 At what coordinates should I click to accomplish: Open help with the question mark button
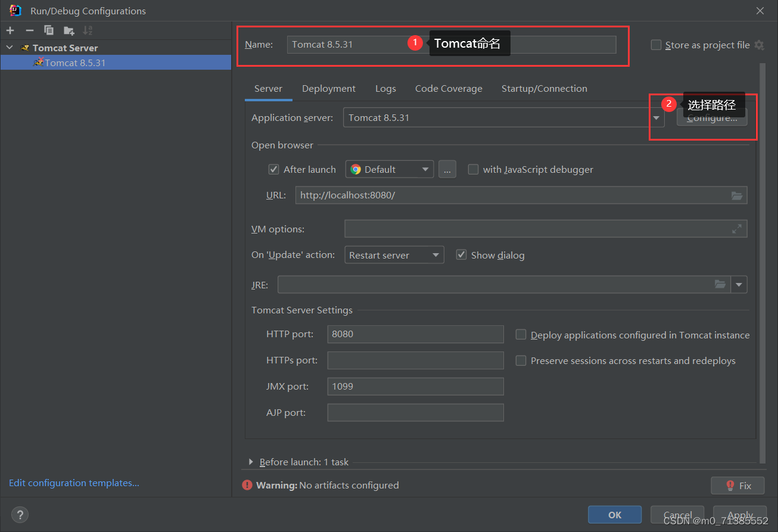coord(20,515)
